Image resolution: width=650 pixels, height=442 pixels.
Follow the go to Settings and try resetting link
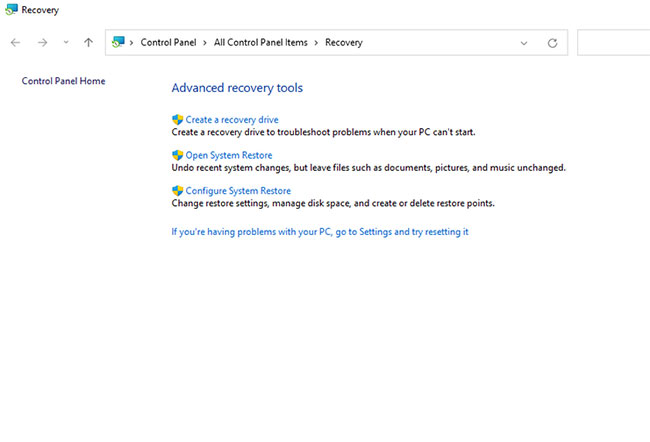coord(320,232)
